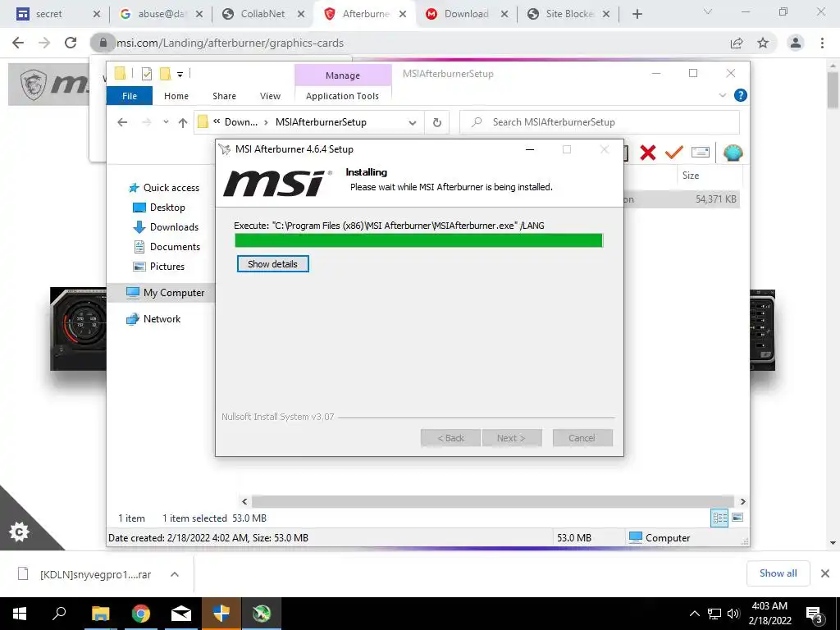Click the rename icon in Explorer toolbar
This screenshot has width=840, height=630.
tap(701, 153)
